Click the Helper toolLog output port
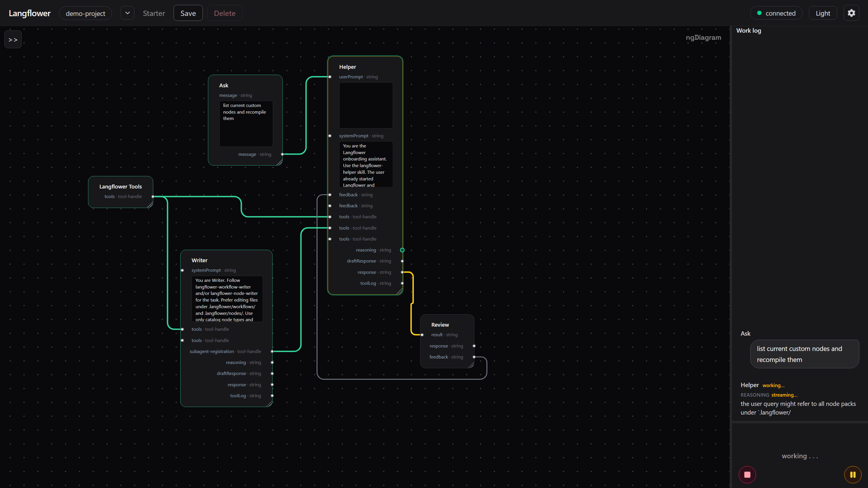The width and height of the screenshot is (868, 488). [x=402, y=283]
